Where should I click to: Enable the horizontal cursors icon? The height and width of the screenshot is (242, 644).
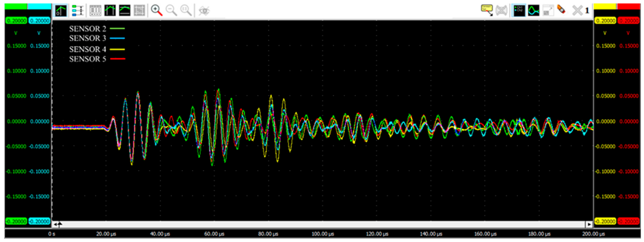click(125, 11)
